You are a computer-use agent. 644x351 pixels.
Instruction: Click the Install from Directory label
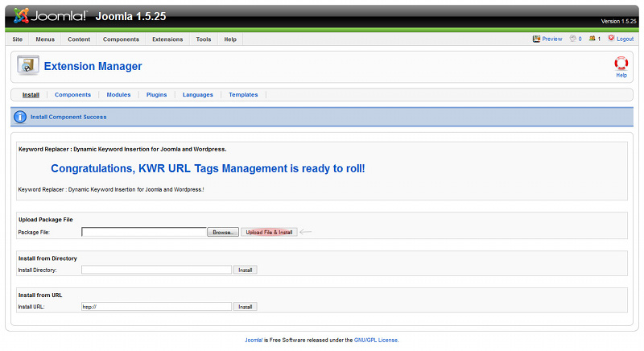pos(47,258)
